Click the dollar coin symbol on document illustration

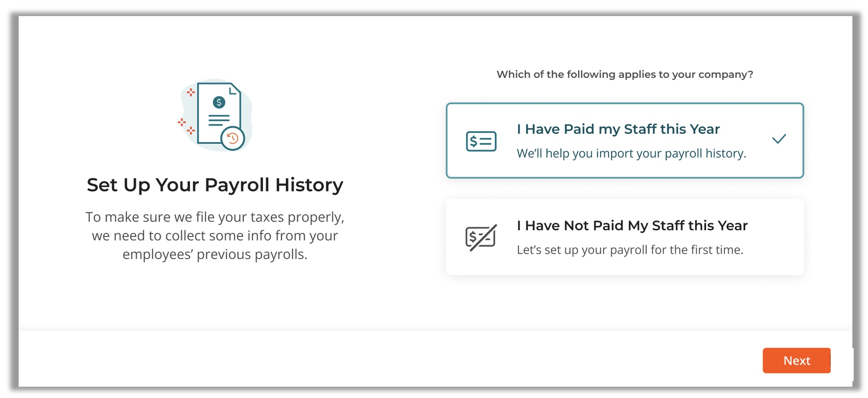click(x=219, y=103)
